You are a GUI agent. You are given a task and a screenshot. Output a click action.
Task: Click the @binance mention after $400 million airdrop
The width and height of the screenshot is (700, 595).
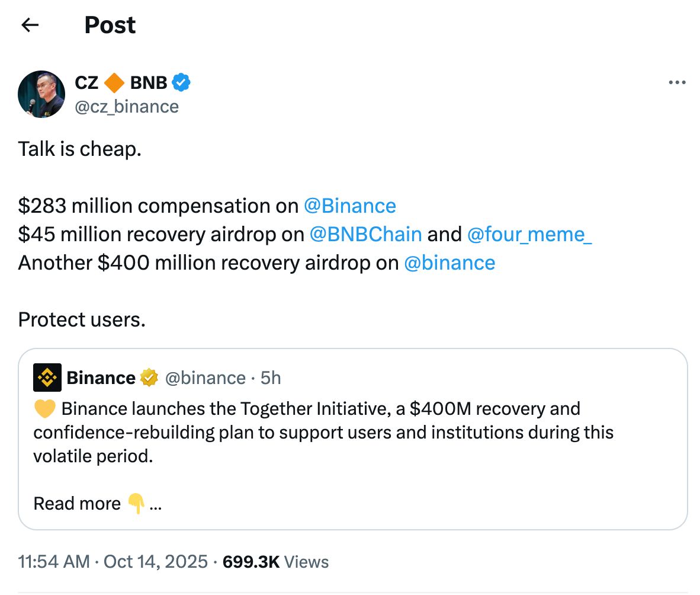[x=449, y=263]
